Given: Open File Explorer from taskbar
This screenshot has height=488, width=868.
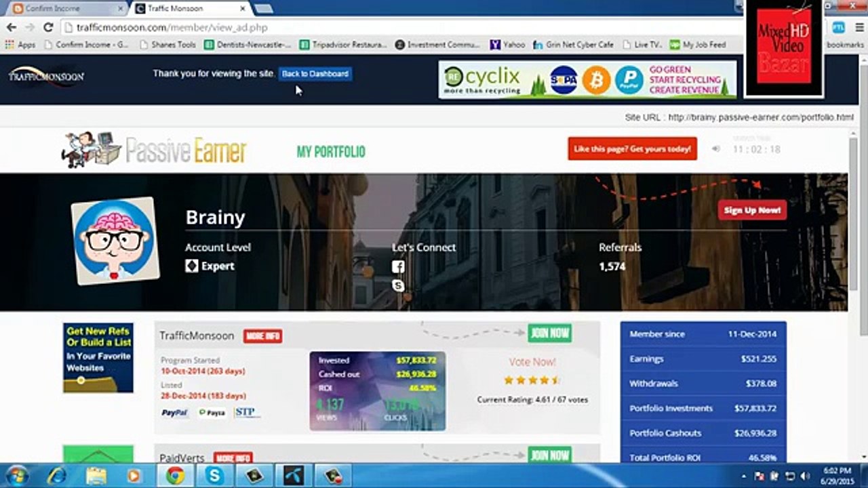Looking at the screenshot, I should tap(96, 475).
